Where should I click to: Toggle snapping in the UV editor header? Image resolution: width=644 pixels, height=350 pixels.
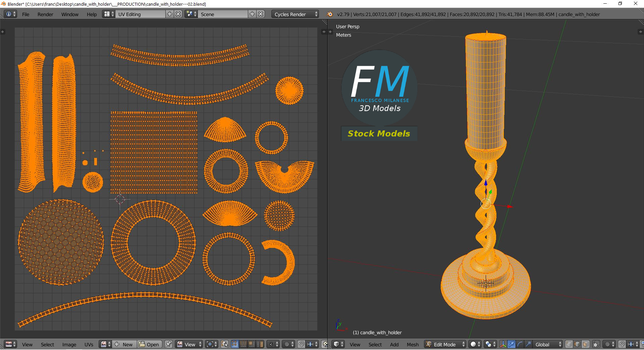[x=301, y=344]
